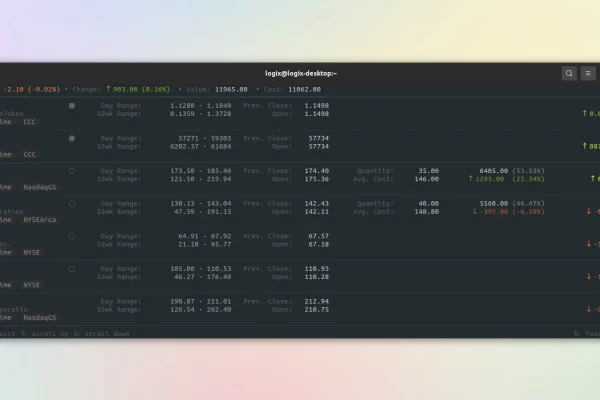Select the 52wk range 126.54 - 262.40
Image resolution: width=600 pixels, height=400 pixels.
click(x=201, y=309)
